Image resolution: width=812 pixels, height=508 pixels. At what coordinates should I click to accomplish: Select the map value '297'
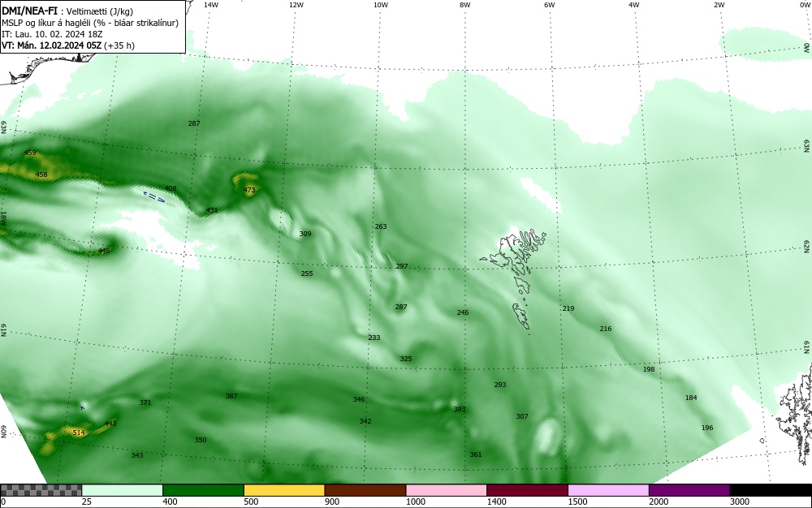click(402, 266)
